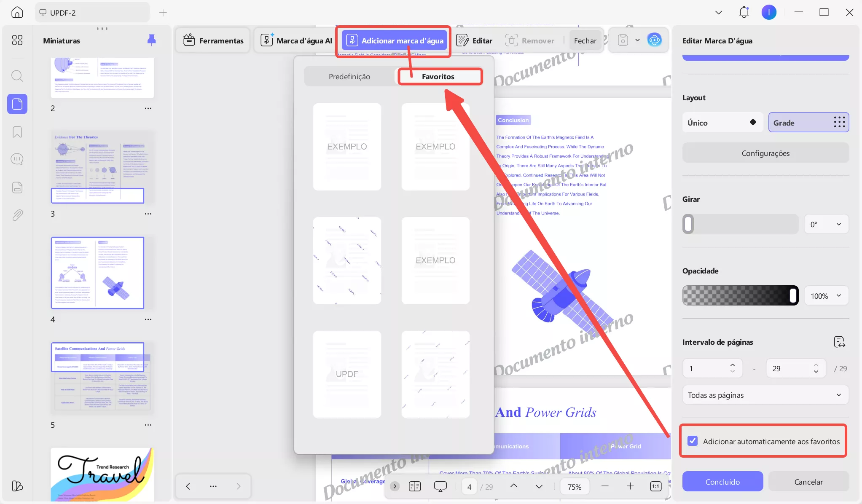862x504 pixels.
Task: Click the Configurações button
Action: coord(765,153)
